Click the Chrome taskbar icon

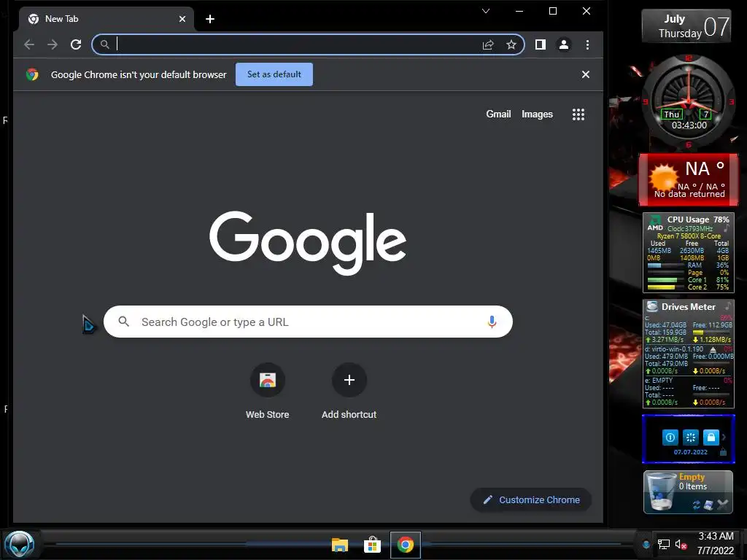tap(406, 545)
